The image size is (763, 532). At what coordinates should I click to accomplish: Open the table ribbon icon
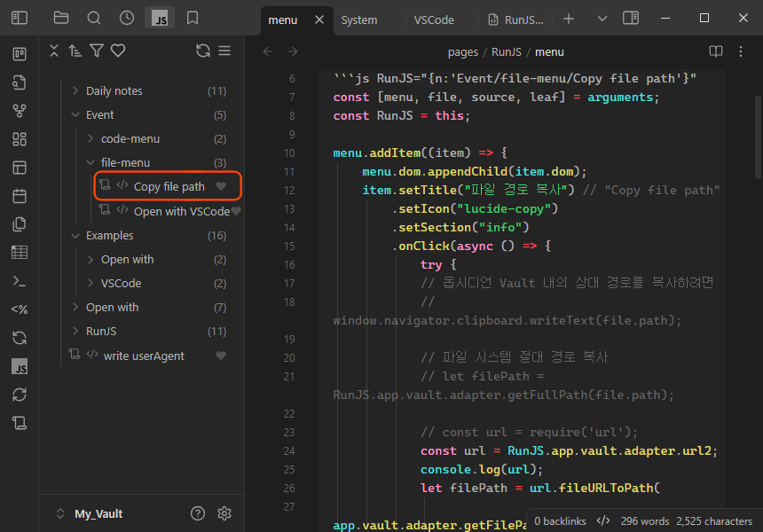(20, 253)
